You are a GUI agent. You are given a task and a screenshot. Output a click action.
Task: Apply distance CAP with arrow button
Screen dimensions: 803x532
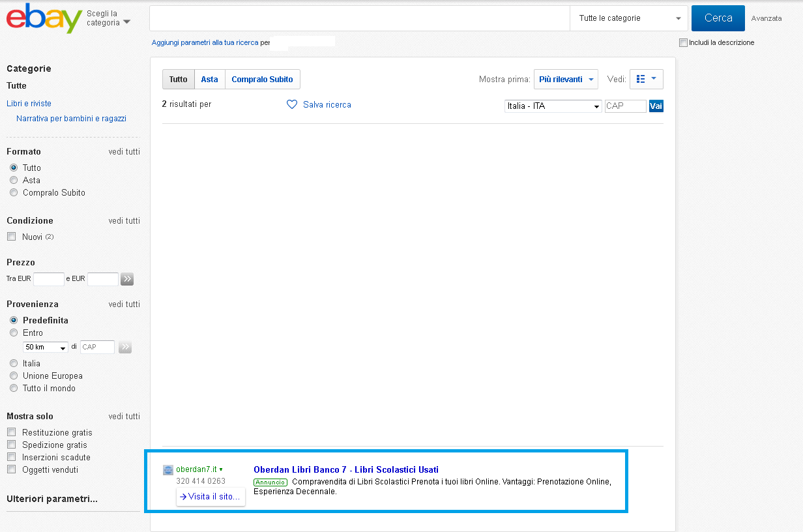tap(124, 347)
